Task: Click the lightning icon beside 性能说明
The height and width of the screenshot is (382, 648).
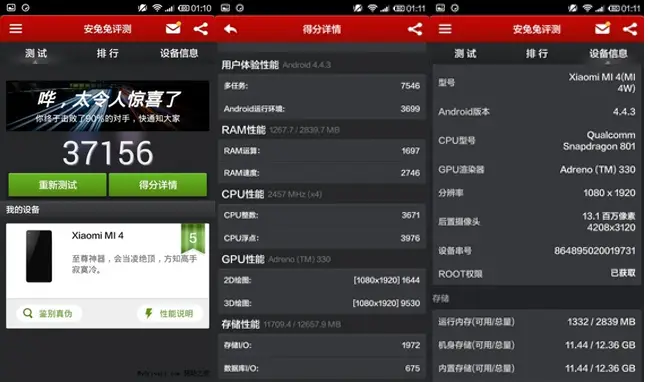Action: click(x=149, y=313)
